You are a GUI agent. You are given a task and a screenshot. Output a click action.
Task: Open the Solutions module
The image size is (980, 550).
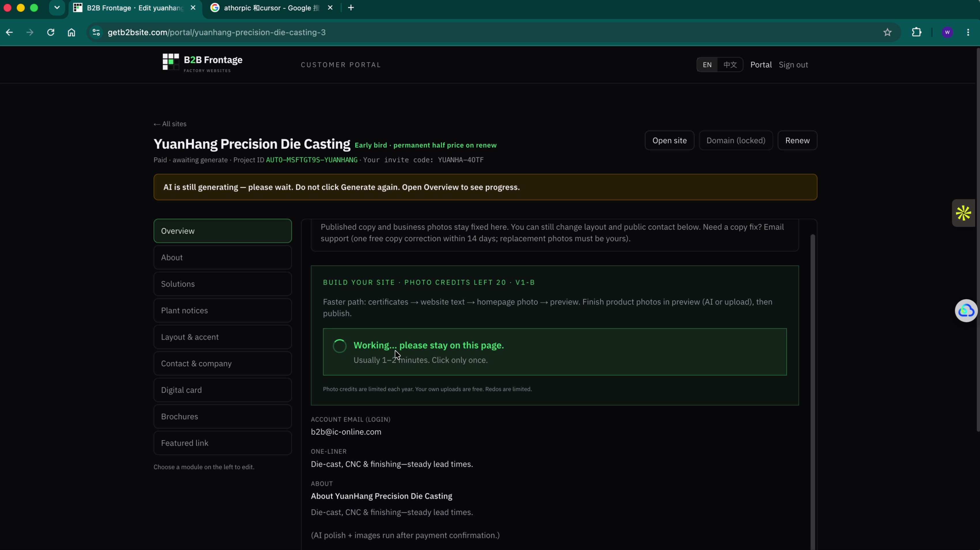[x=223, y=284]
